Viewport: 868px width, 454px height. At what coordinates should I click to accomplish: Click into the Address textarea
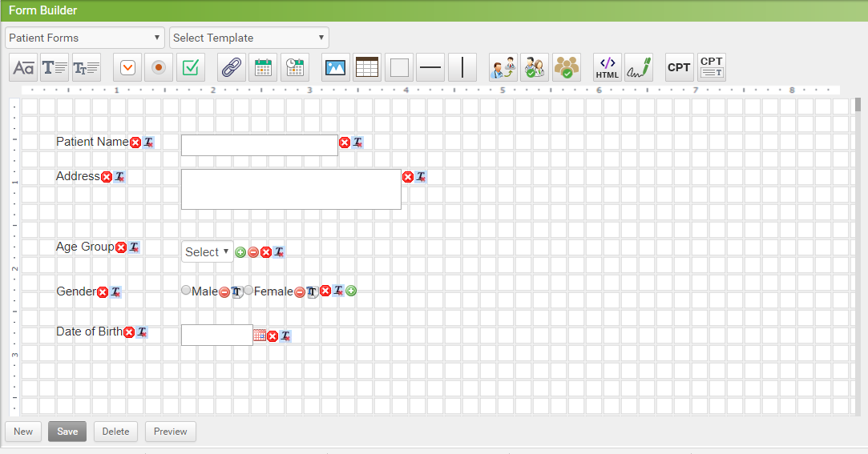click(x=291, y=189)
